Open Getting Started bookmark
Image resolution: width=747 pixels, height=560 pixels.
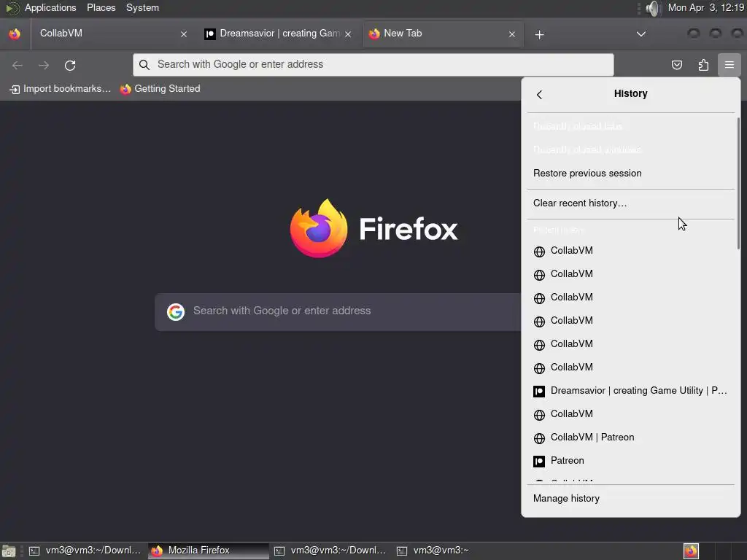click(x=160, y=89)
